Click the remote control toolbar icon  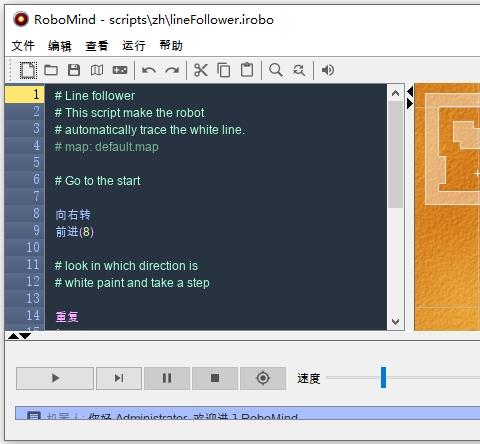click(x=120, y=70)
